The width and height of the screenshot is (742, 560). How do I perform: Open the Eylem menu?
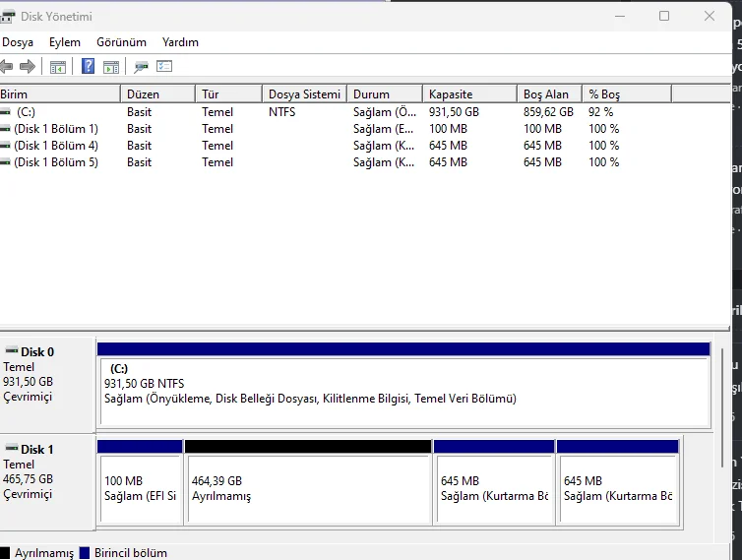tap(65, 42)
